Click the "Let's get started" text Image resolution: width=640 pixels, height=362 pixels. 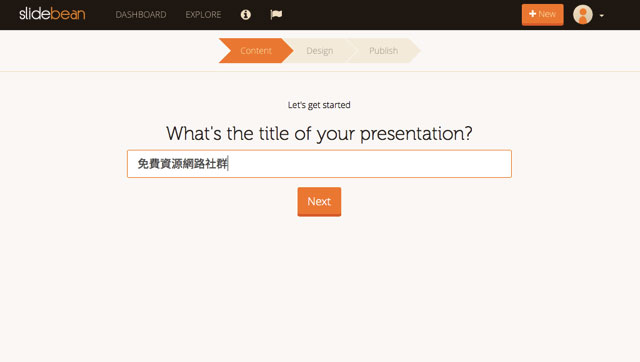pyautogui.click(x=319, y=105)
